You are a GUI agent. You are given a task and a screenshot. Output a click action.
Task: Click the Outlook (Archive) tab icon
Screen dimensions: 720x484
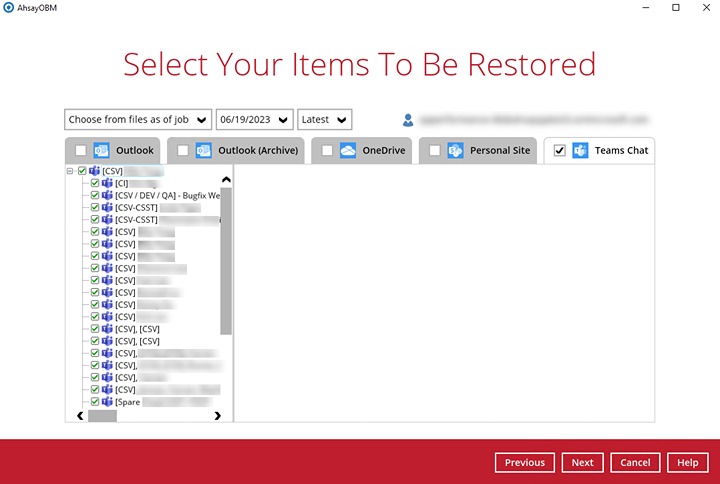point(204,151)
